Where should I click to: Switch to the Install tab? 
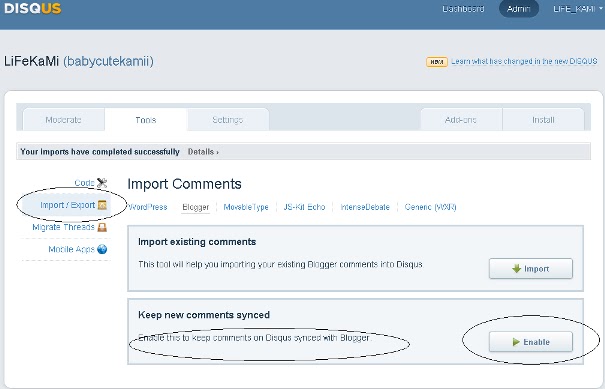click(x=543, y=120)
